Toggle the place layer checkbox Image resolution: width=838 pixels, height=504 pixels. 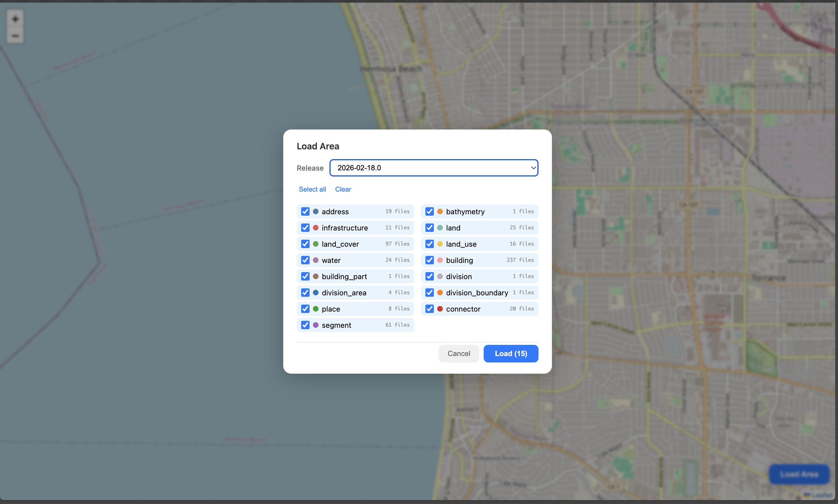coord(305,309)
